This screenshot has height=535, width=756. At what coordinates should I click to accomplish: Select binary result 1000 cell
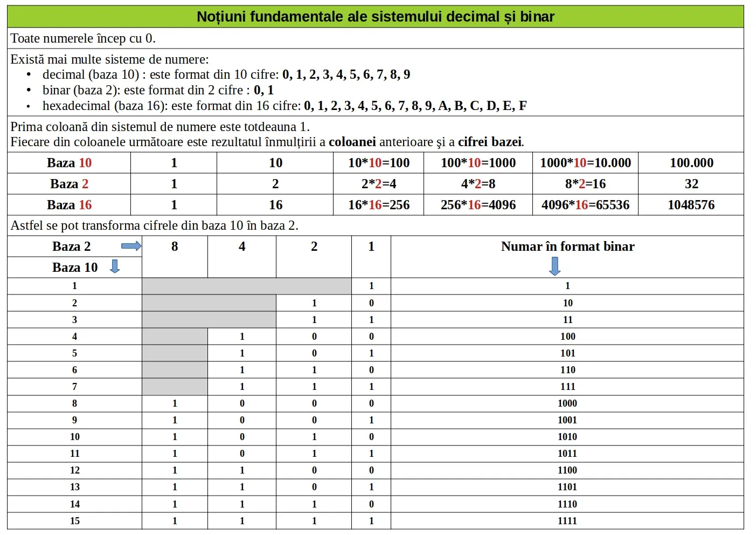[x=567, y=403]
